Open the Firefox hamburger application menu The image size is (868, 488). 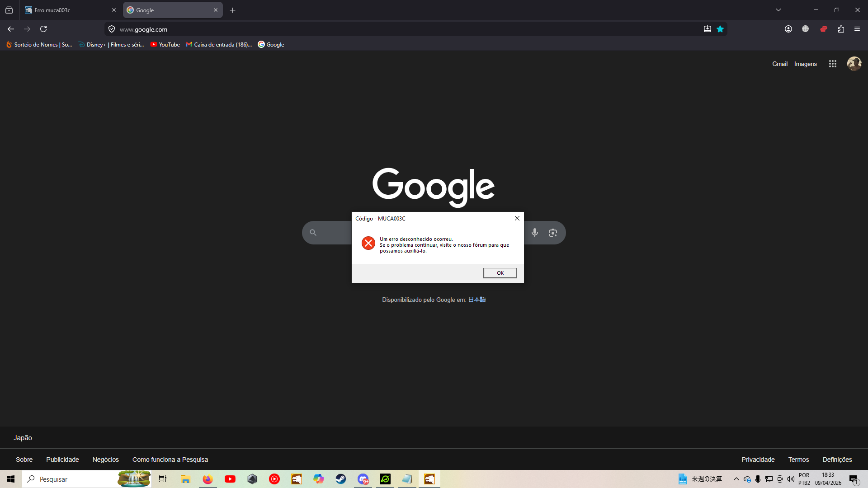coord(857,29)
